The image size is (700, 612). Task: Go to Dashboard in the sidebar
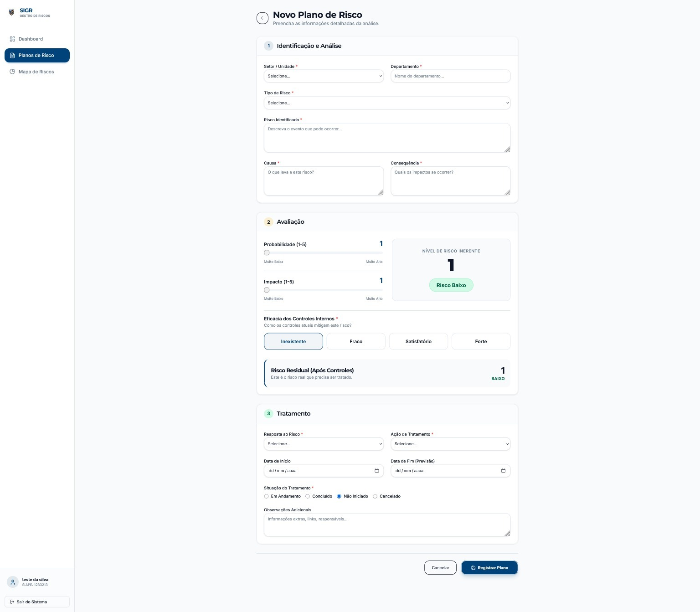tap(31, 39)
